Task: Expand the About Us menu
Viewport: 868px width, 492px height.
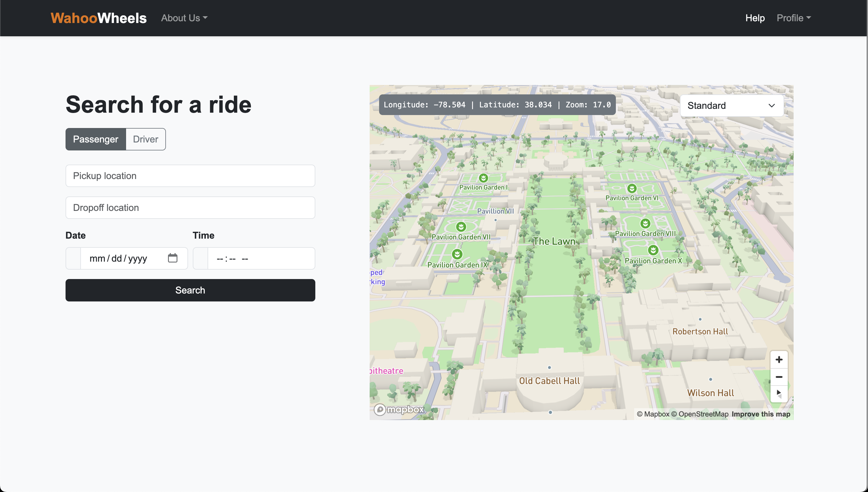Action: [x=184, y=18]
